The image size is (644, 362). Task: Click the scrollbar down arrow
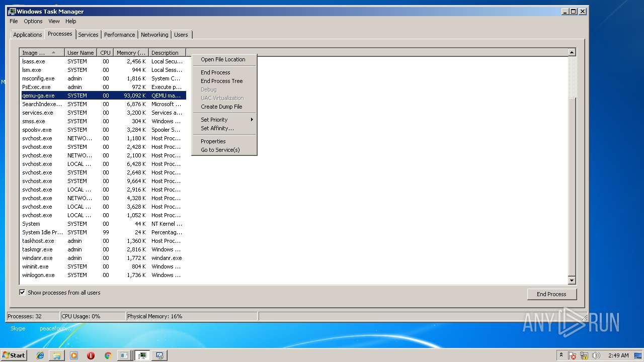click(x=572, y=280)
